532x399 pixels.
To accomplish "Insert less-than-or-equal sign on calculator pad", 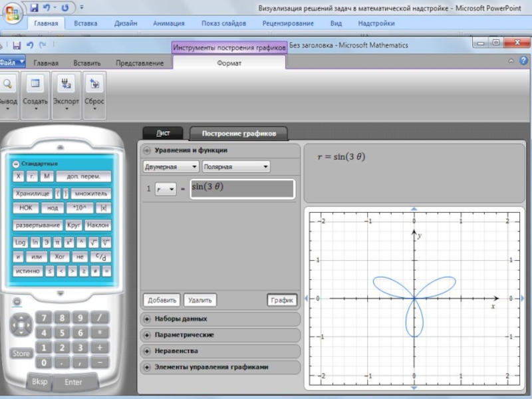I will 50,271.
